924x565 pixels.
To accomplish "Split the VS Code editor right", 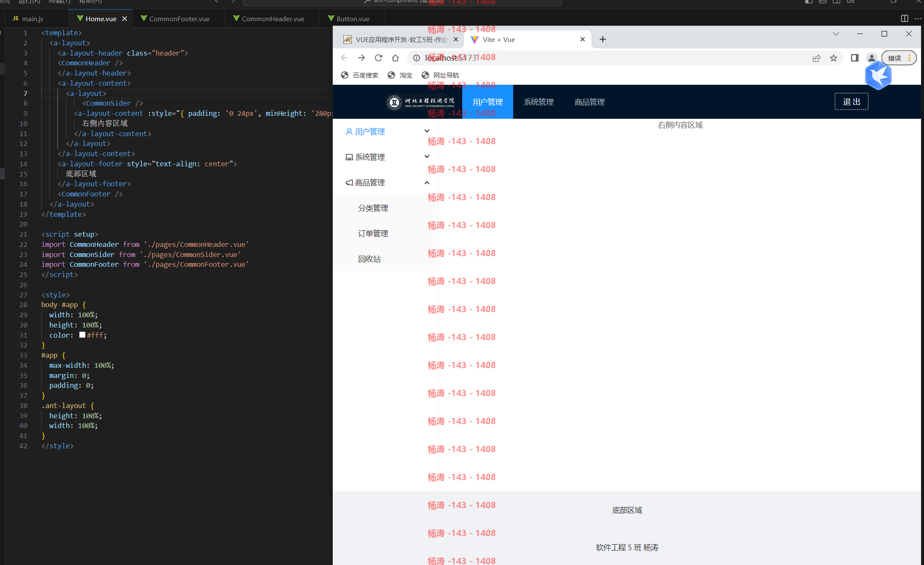I will click(x=904, y=19).
